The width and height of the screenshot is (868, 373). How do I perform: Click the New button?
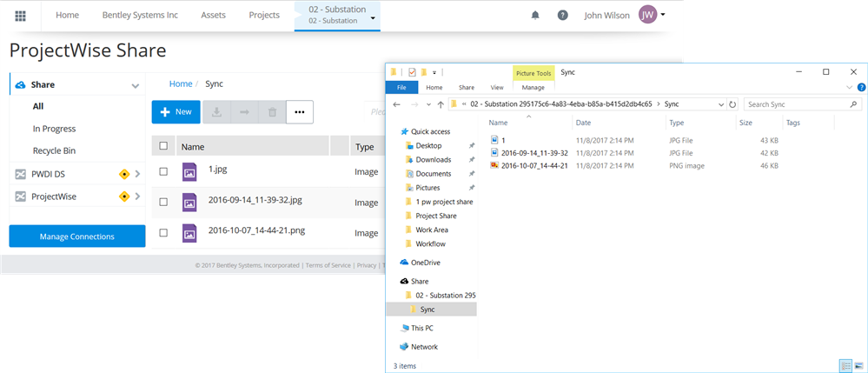click(176, 112)
